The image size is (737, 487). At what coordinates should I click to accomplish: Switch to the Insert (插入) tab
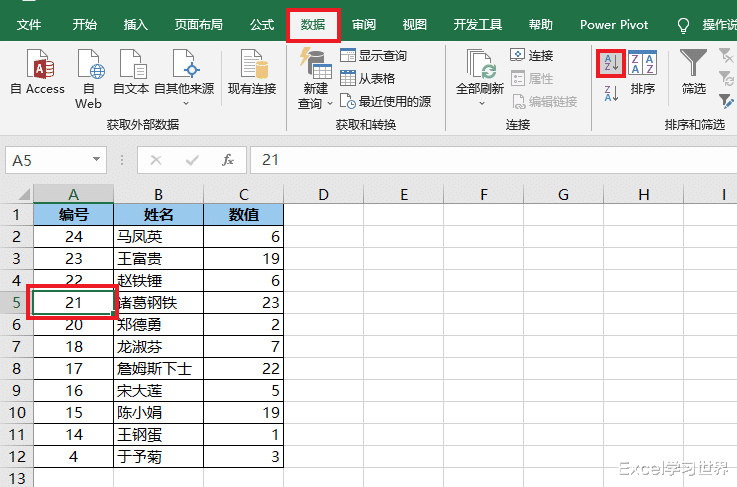(x=135, y=24)
